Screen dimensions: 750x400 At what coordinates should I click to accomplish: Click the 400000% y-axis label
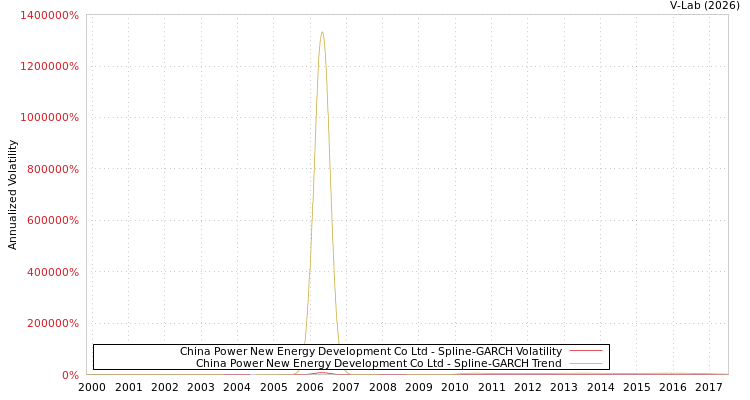coord(53,272)
